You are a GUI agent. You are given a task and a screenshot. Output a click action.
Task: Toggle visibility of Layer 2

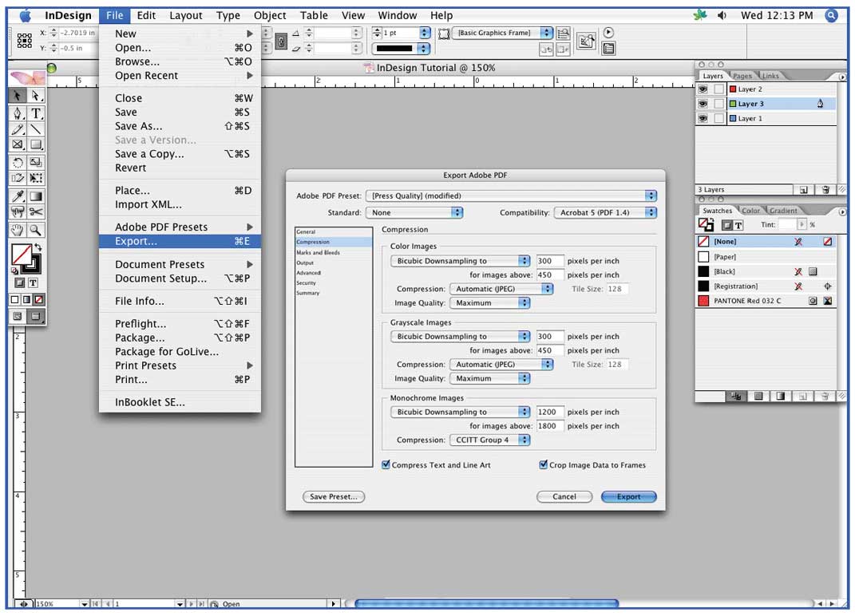[x=703, y=89]
